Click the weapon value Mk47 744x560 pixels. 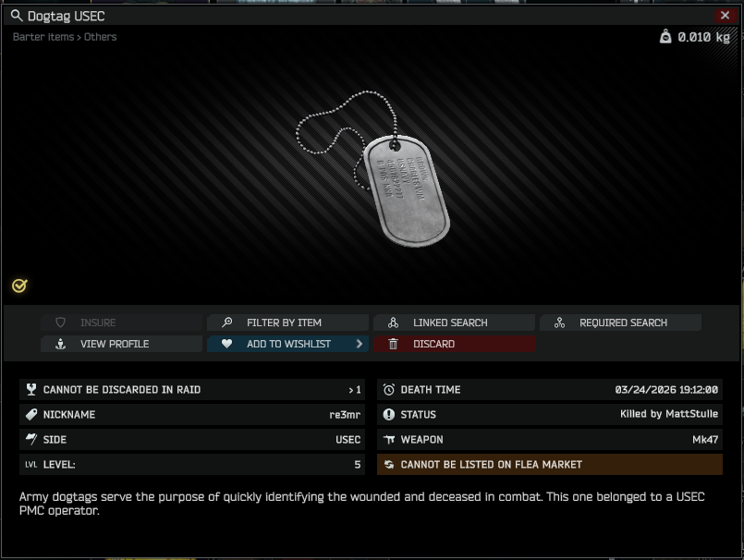(704, 440)
